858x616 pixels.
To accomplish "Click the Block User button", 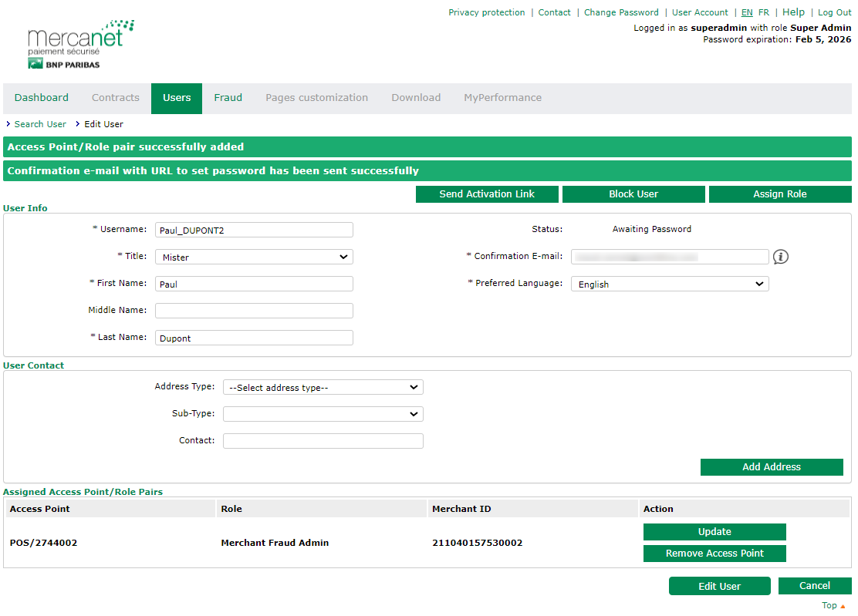I will coord(633,194).
